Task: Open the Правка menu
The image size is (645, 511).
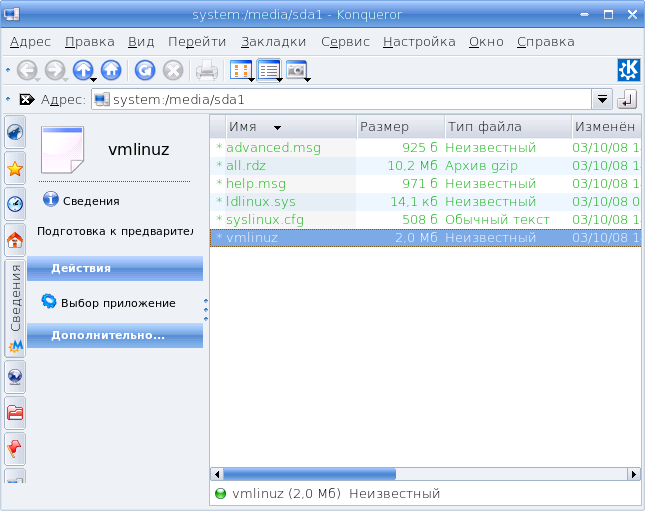Action: click(90, 42)
